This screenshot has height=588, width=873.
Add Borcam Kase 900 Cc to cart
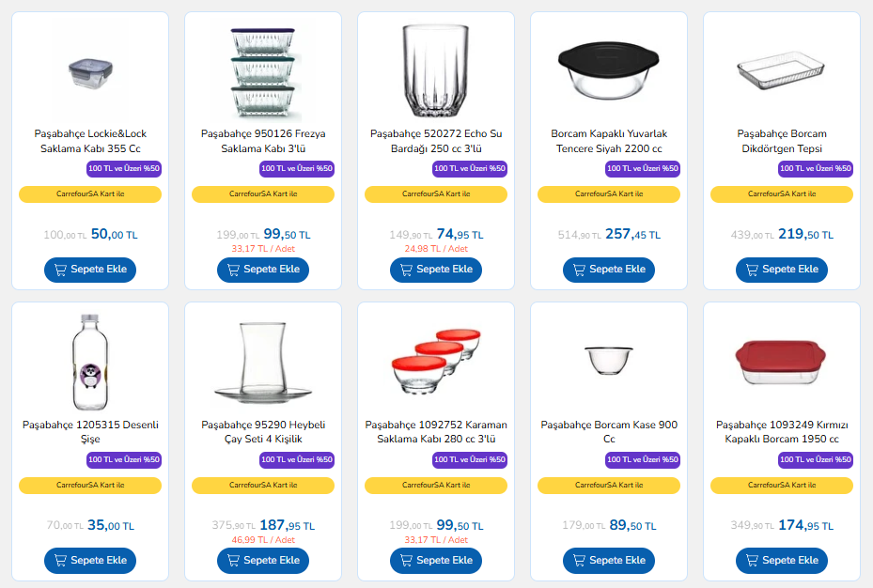[609, 561]
